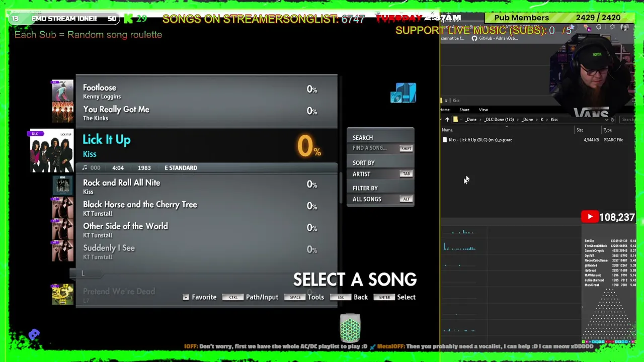Click the 4,544 KB file size
This screenshot has height=362, width=644.
591,140
